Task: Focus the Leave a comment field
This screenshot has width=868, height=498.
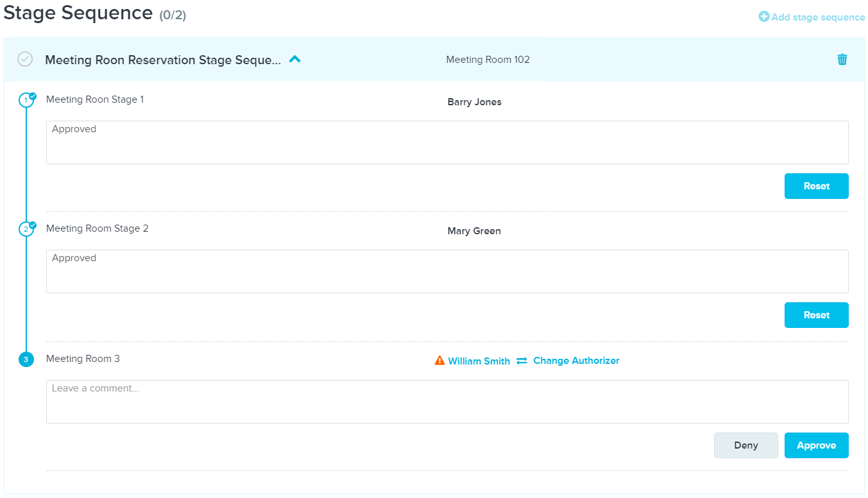Action: [x=447, y=402]
